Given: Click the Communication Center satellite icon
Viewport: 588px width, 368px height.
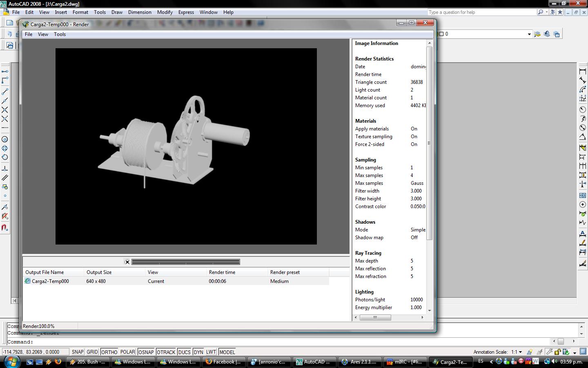Looking at the screenshot, I should [552, 12].
